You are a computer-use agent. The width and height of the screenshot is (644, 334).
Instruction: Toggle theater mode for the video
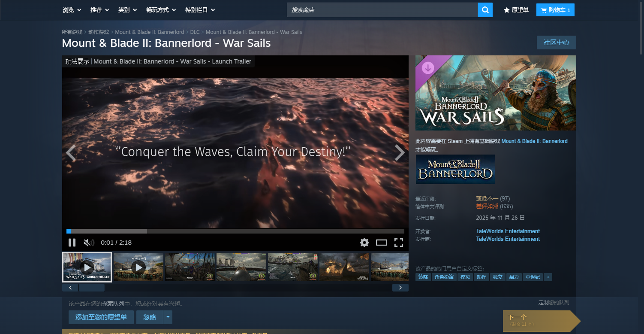(382, 243)
